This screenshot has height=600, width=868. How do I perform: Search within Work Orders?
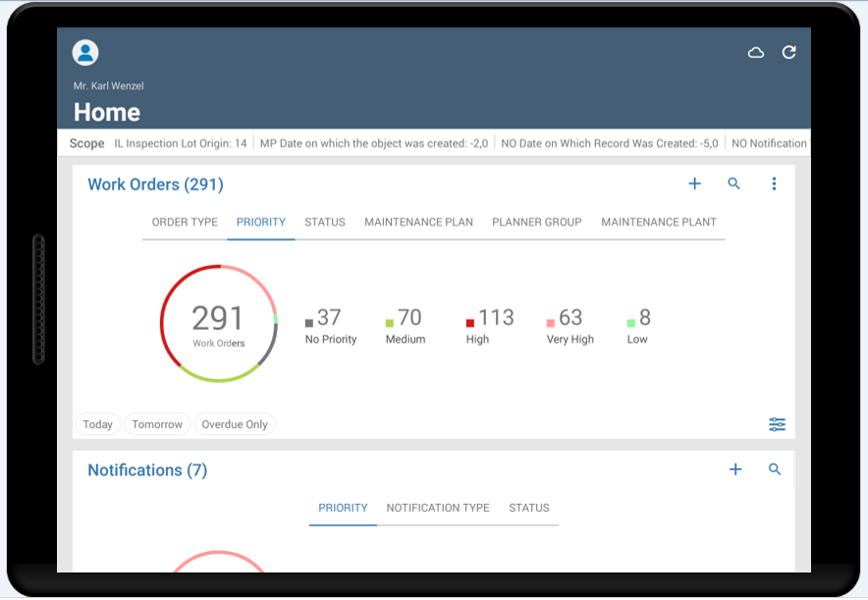coord(733,184)
